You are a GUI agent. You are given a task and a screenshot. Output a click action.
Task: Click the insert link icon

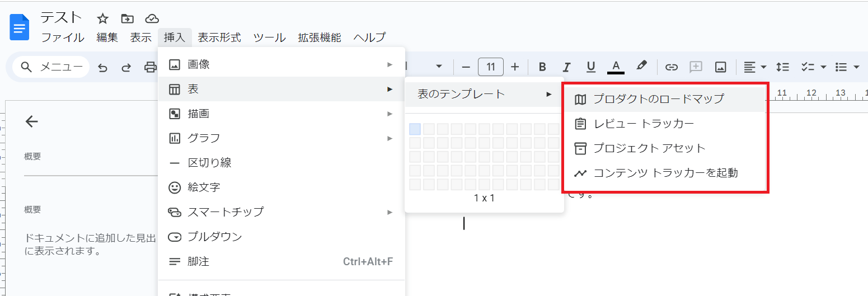coord(671,67)
